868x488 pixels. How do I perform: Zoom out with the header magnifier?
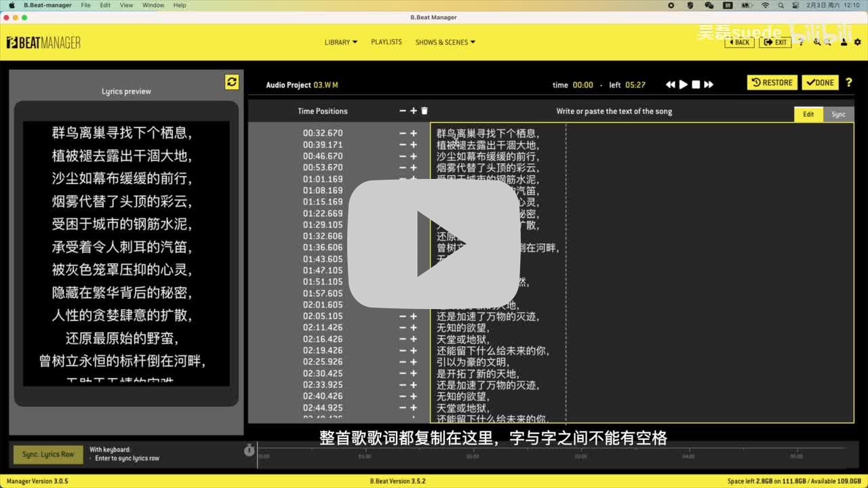click(829, 42)
